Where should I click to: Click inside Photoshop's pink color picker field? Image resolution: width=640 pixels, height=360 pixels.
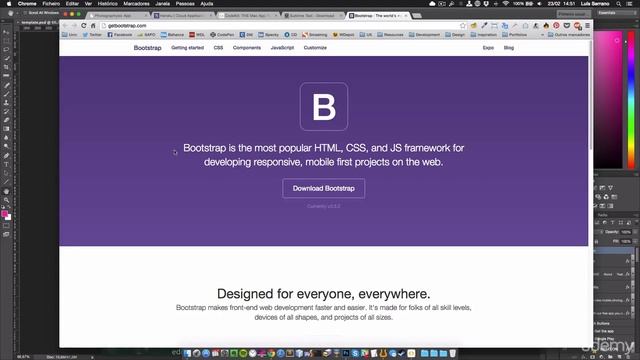608,99
